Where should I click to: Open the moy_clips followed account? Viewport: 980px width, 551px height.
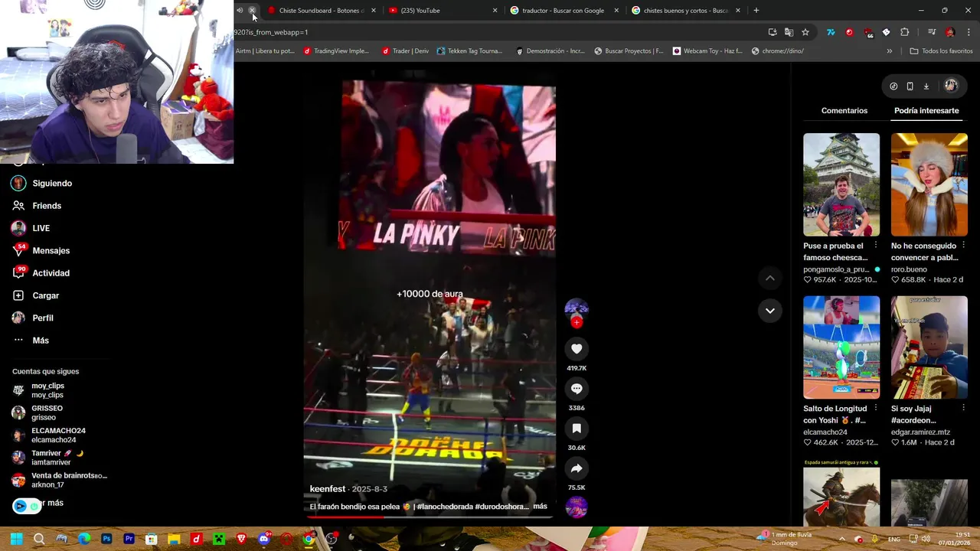click(x=38, y=390)
